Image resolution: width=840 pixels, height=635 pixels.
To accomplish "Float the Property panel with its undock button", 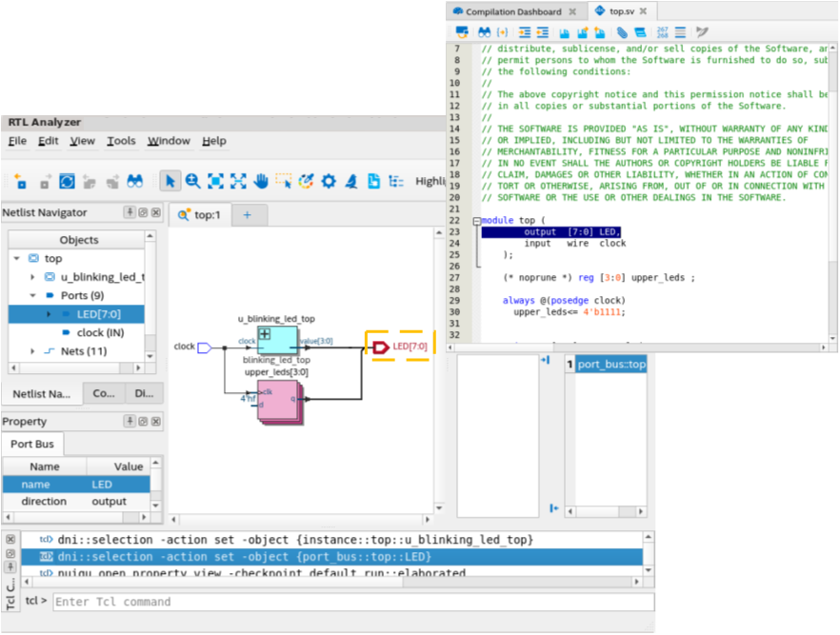I will 143,422.
